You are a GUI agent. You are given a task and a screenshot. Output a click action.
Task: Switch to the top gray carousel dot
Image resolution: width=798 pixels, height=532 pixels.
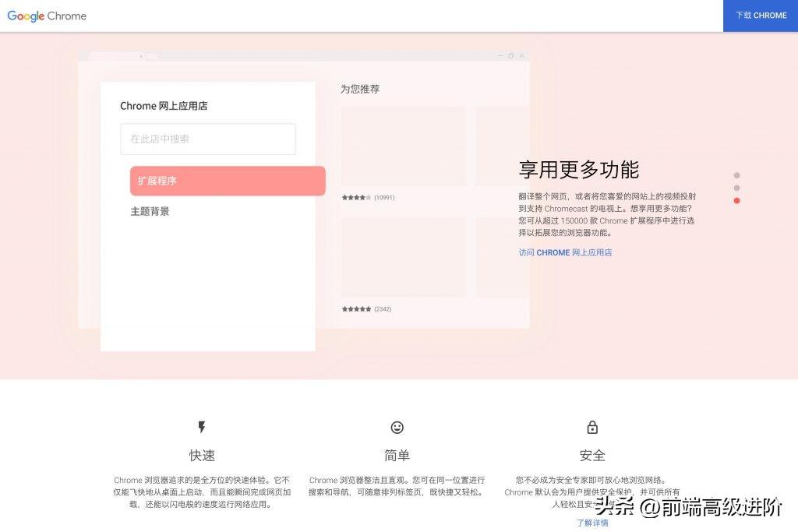736,175
